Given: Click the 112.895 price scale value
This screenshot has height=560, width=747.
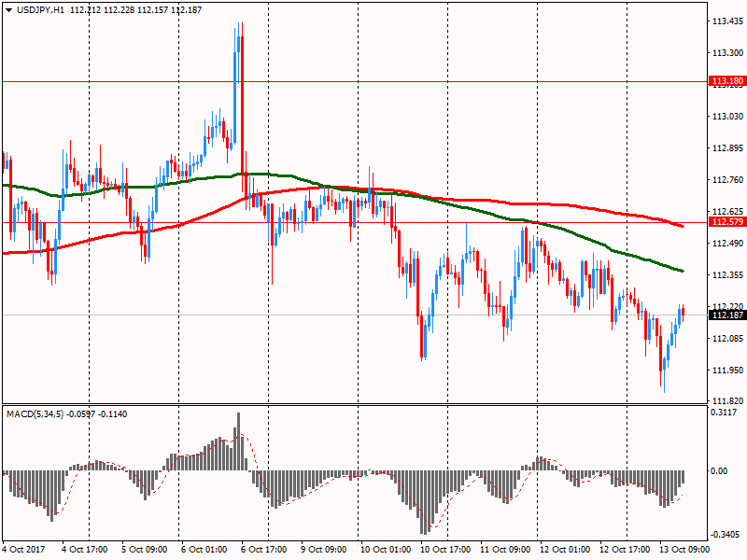Looking at the screenshot, I should (727, 148).
